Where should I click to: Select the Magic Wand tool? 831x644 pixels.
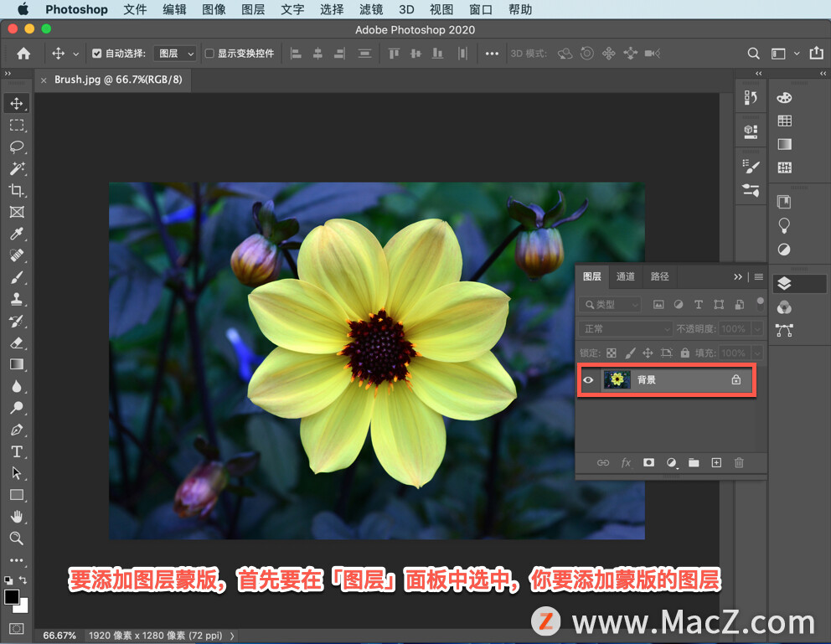(17, 168)
